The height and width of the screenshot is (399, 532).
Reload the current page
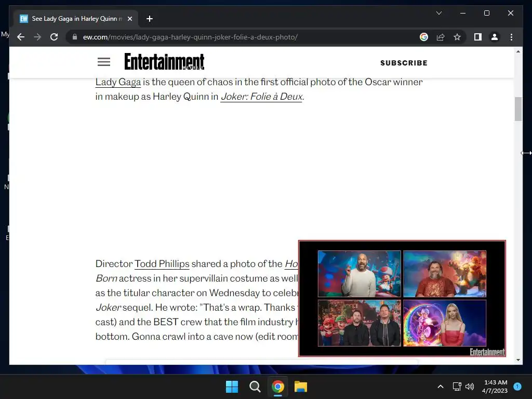coord(54,37)
